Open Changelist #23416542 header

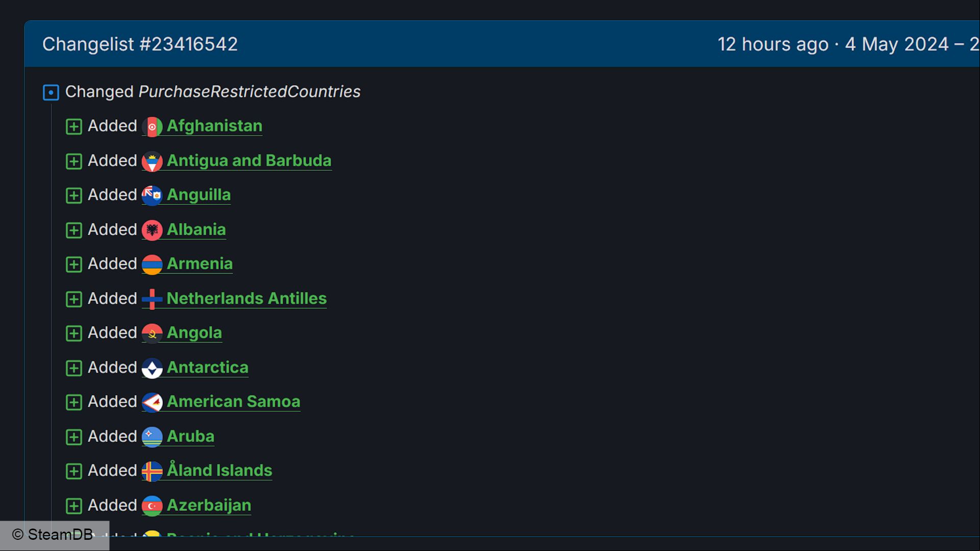click(140, 44)
